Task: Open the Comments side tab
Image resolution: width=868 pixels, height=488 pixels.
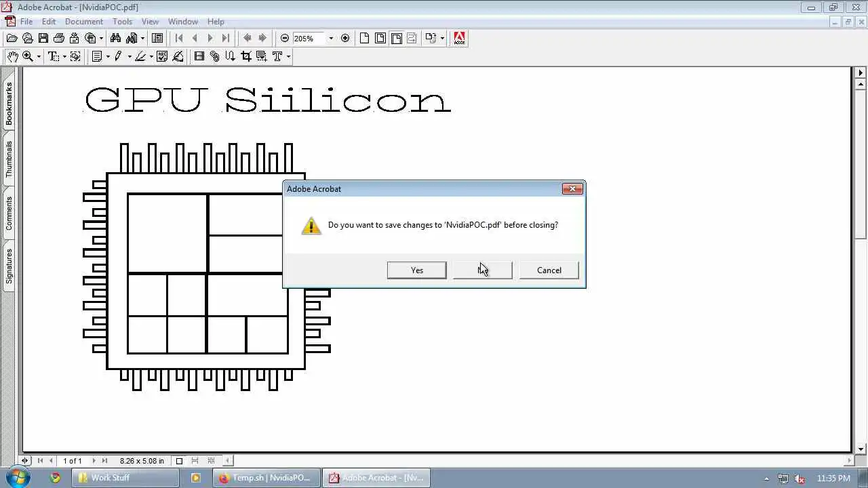Action: click(x=9, y=213)
